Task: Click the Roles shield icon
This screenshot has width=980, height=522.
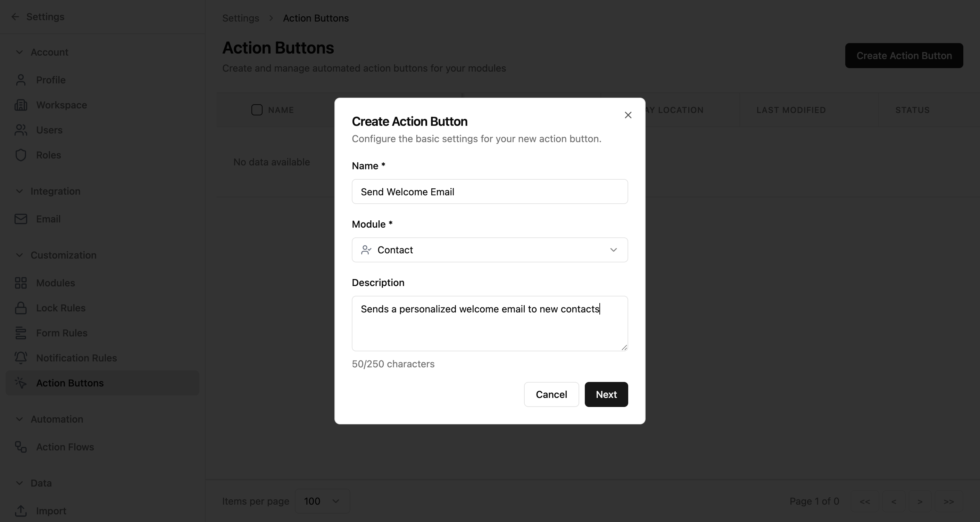Action: [x=21, y=155]
